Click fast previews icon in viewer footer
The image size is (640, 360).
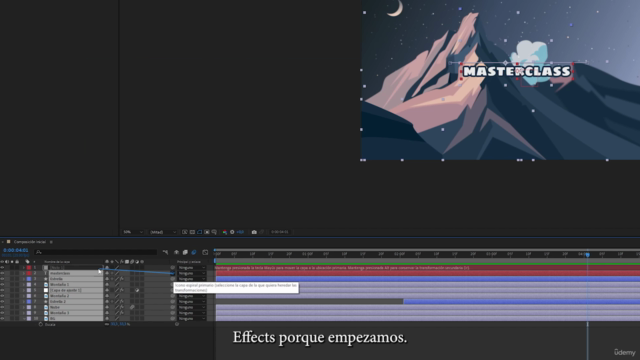coord(184,232)
